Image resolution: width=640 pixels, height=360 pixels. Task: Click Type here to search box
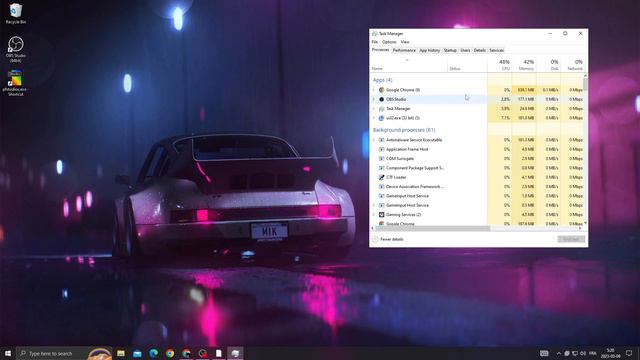64,353
